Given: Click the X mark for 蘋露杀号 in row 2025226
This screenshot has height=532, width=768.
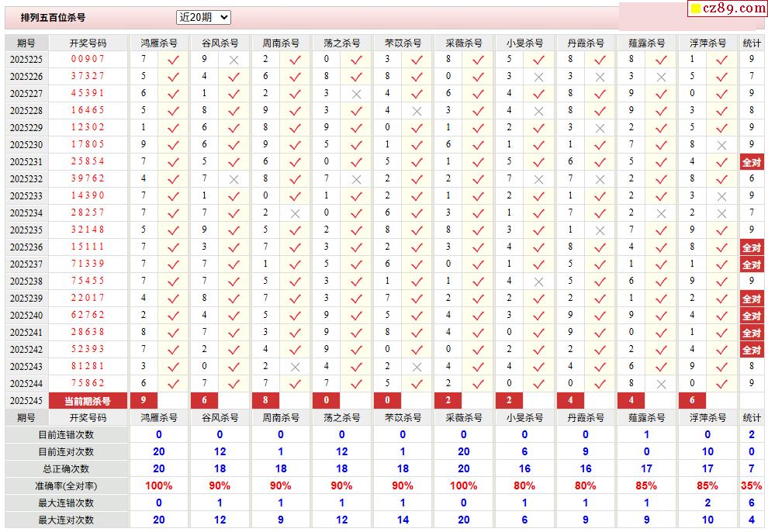Looking at the screenshot, I should [661, 78].
